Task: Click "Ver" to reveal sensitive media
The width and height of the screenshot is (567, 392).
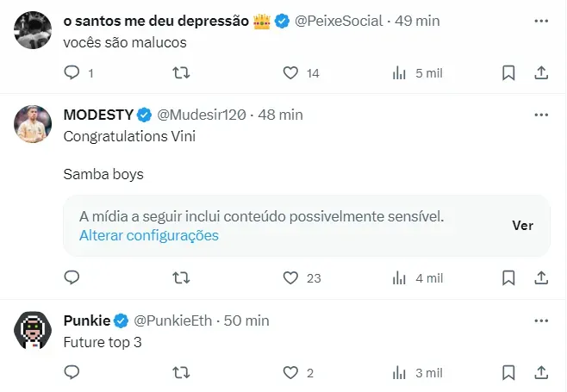Action: coord(522,225)
